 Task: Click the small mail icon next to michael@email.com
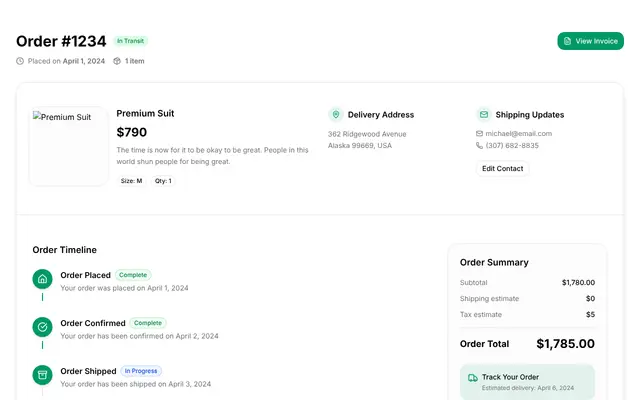479,133
